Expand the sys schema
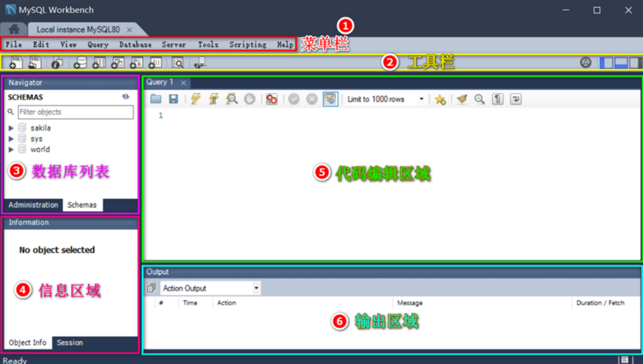Screen dimensions: 643x364 pos(11,139)
